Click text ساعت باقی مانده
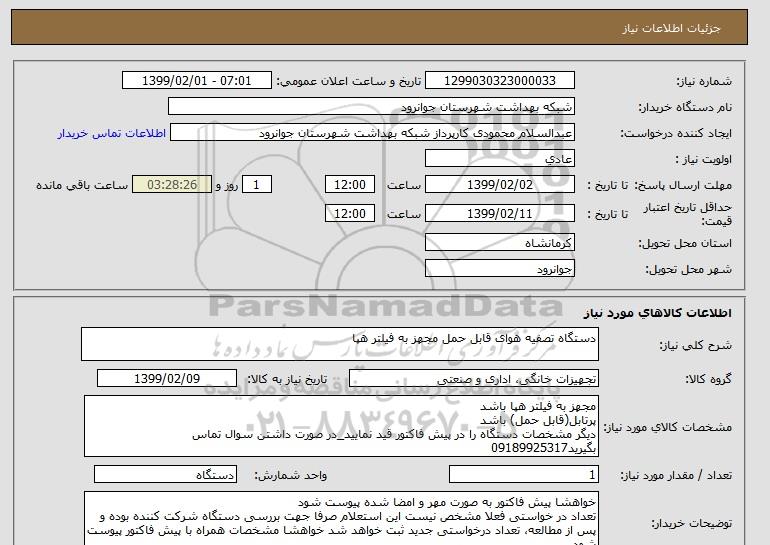This screenshot has height=545, width=770. (82, 185)
